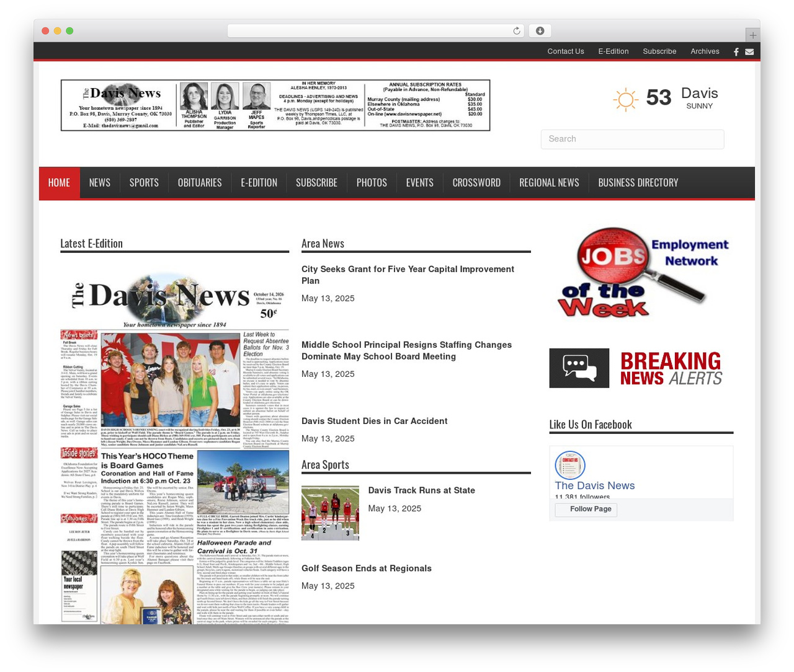This screenshot has height=672, width=794.
Task: Open the Facebook icon in the top bar
Action: point(736,52)
